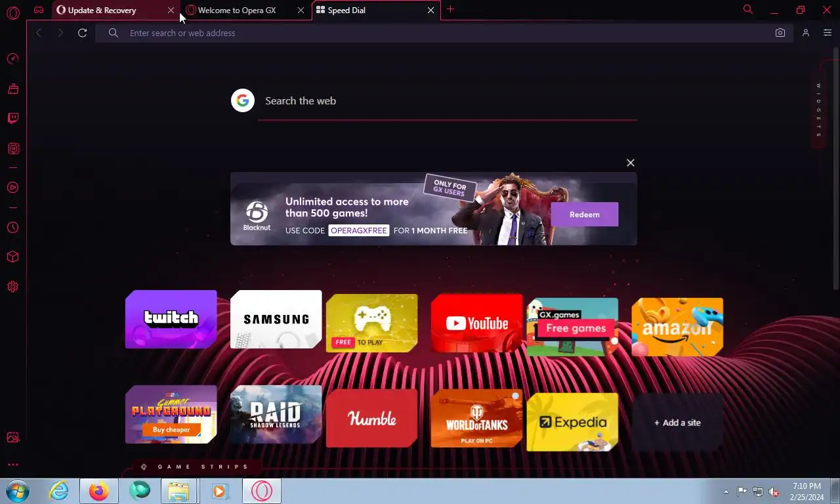Open the RAID Shadow Legends tile

tap(276, 415)
